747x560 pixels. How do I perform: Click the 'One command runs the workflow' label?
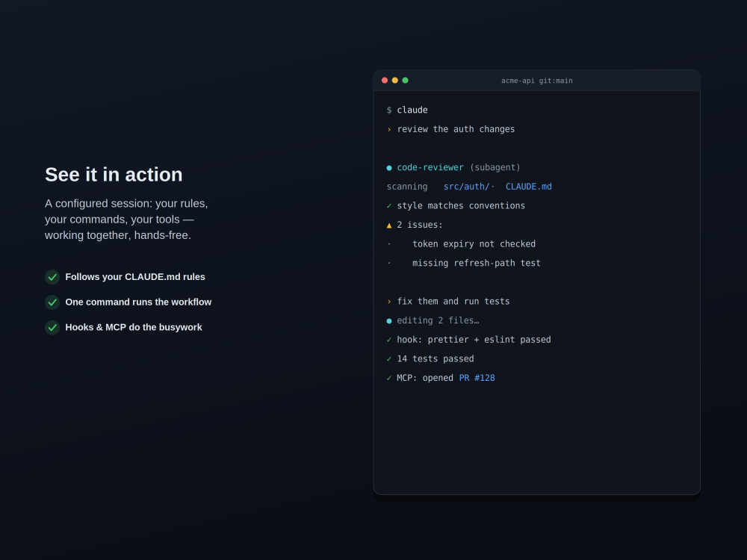tap(138, 302)
